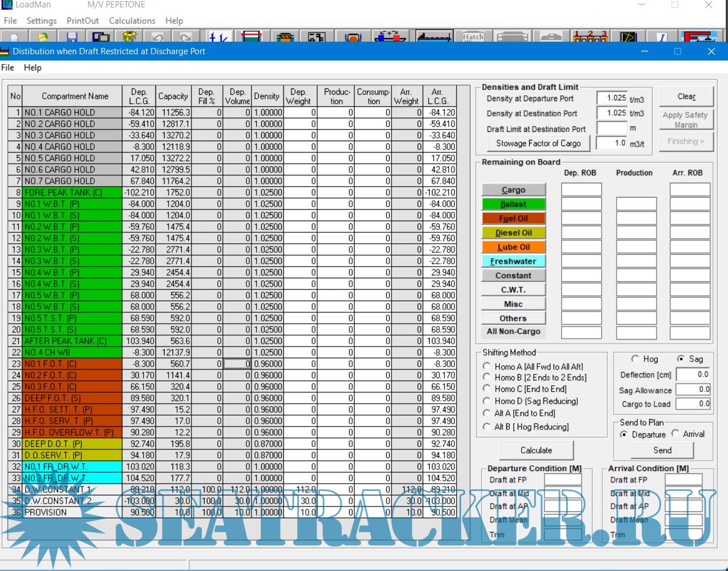Open the PrintOut menu
The image size is (728, 571).
pos(83,21)
